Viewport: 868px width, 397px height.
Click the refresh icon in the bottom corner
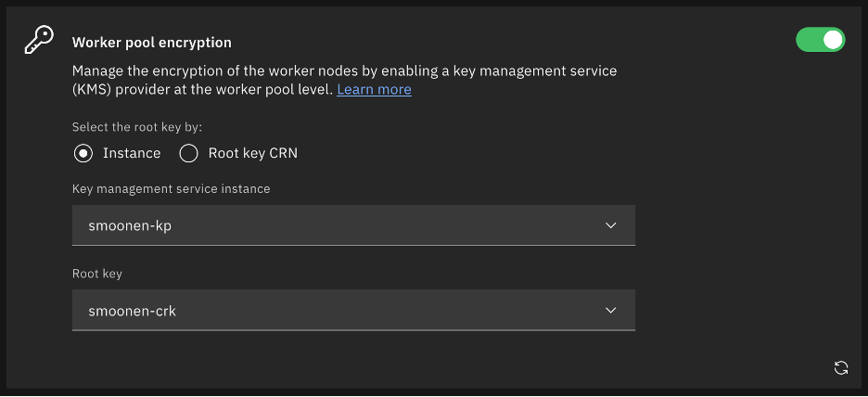click(841, 367)
